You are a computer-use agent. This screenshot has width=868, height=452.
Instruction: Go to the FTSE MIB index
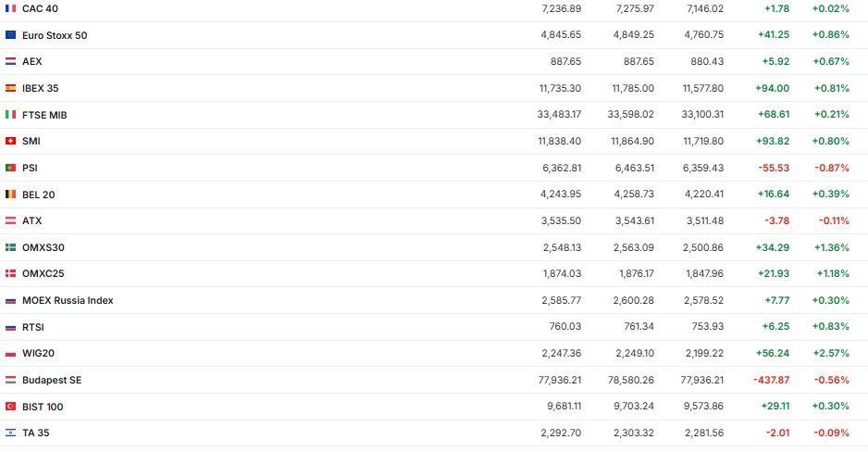[44, 115]
